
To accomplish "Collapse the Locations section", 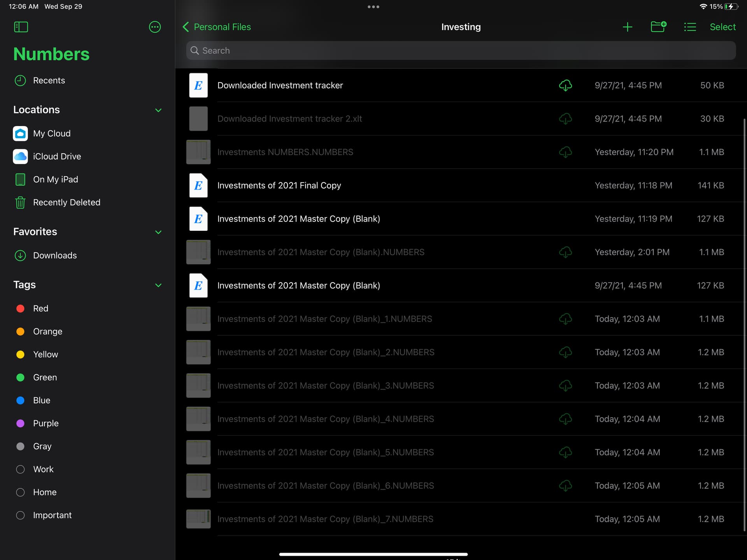I will [158, 110].
